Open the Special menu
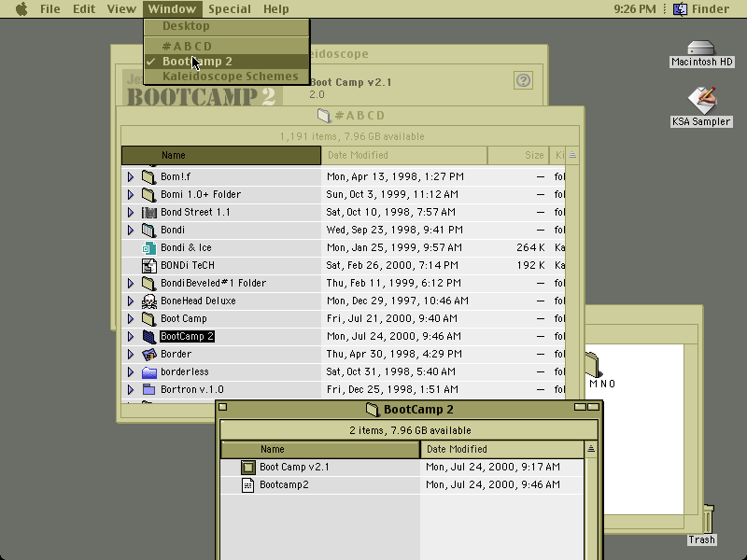 pos(230,9)
